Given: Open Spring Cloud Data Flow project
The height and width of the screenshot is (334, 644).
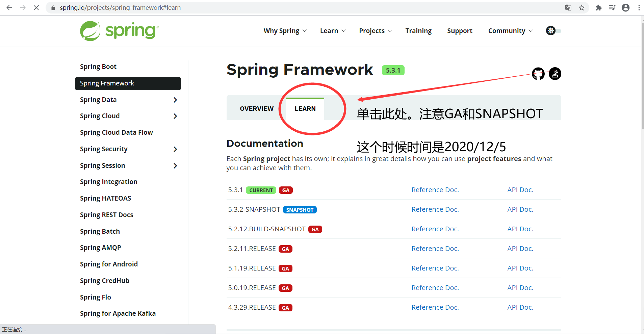Looking at the screenshot, I should point(116,132).
